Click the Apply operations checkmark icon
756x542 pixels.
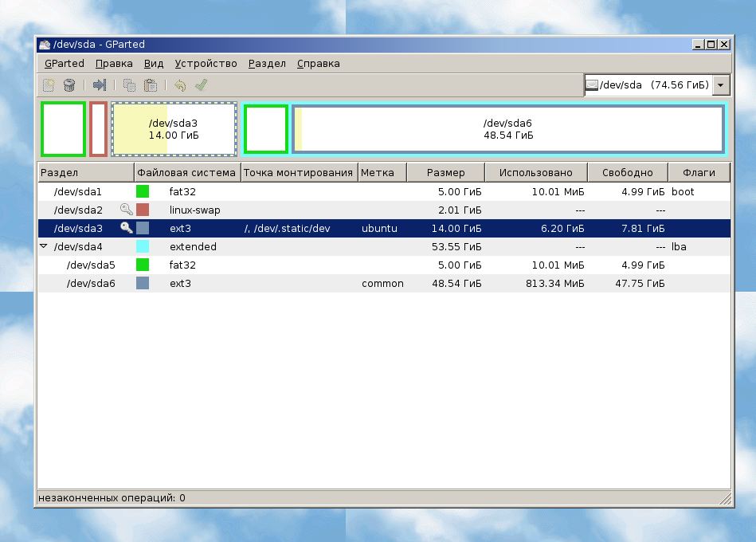(201, 85)
